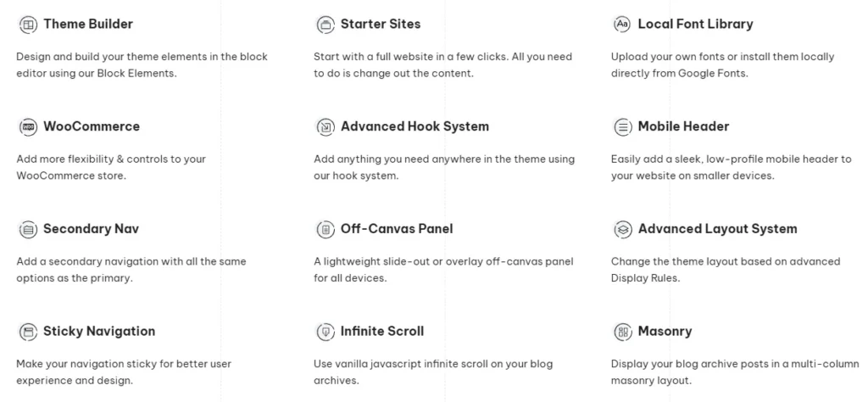The image size is (868, 402).
Task: Click the Masonry grid icon
Action: click(623, 332)
